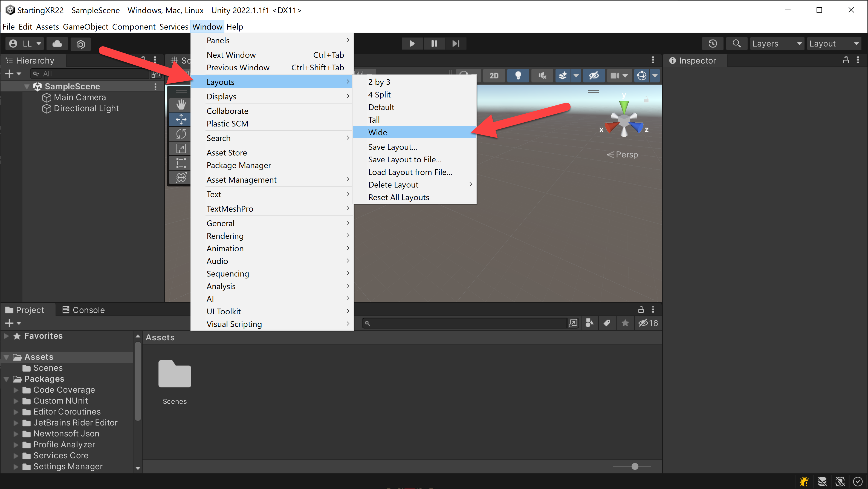Click the Play button
Viewport: 868px width, 489px height.
pos(412,44)
